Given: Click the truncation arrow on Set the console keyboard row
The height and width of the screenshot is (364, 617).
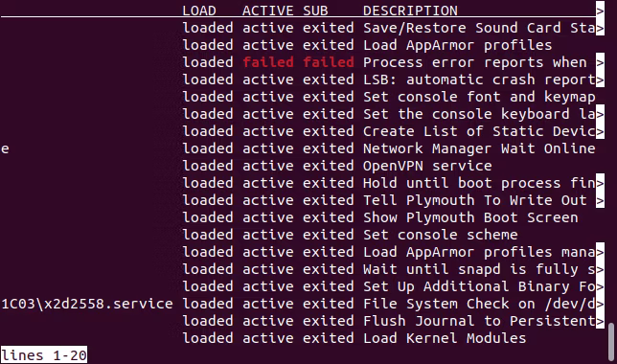Looking at the screenshot, I should (600, 114).
